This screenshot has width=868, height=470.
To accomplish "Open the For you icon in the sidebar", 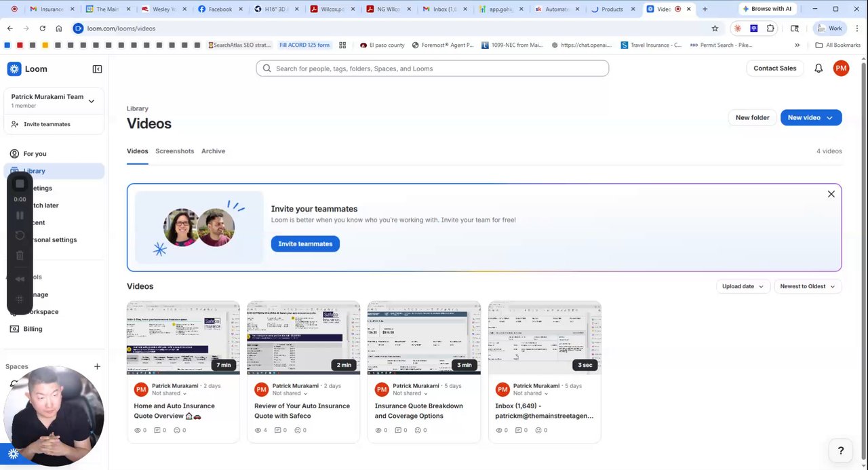I will click(14, 154).
